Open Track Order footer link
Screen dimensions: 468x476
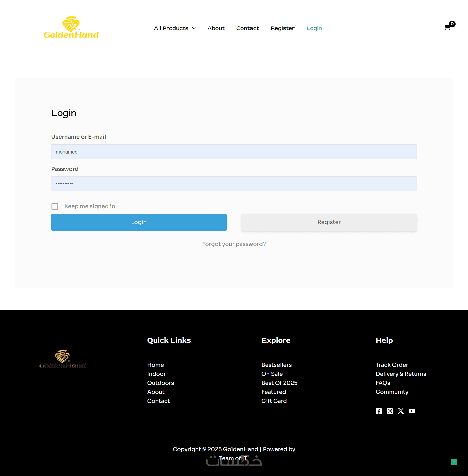point(391,365)
